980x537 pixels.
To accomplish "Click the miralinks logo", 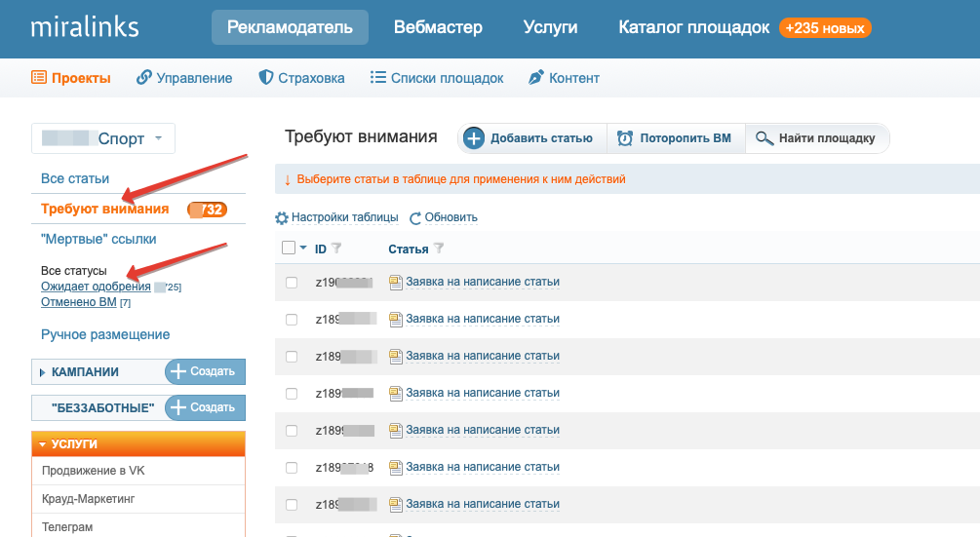I will coord(85,27).
